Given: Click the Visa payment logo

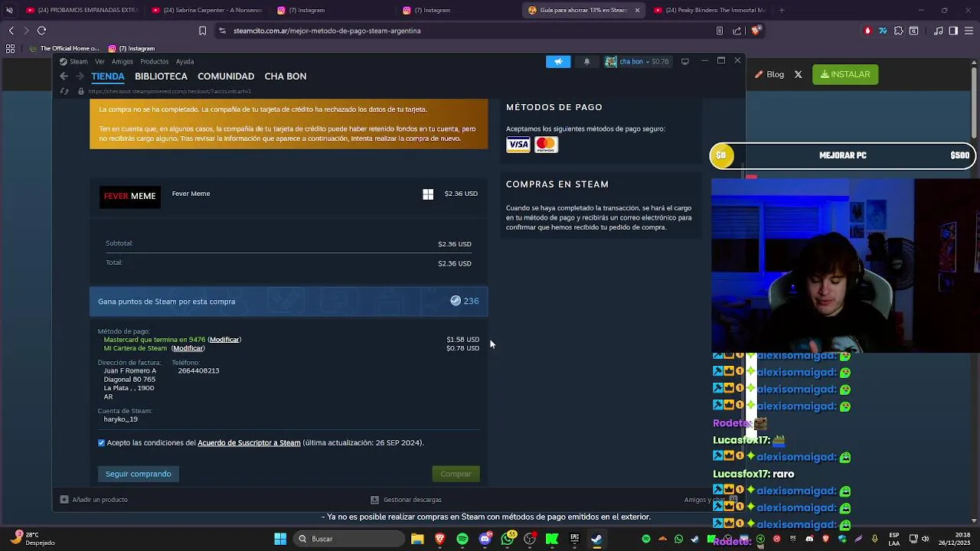Looking at the screenshot, I should 518,145.
